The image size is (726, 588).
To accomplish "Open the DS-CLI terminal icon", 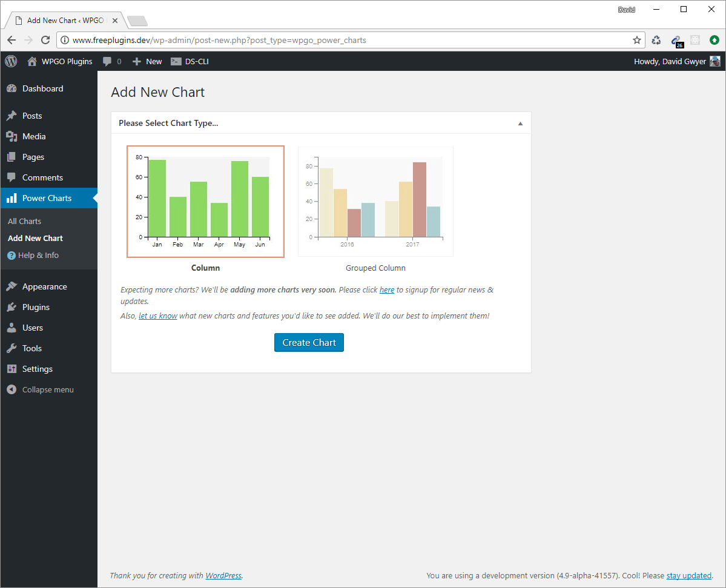I will coord(176,61).
